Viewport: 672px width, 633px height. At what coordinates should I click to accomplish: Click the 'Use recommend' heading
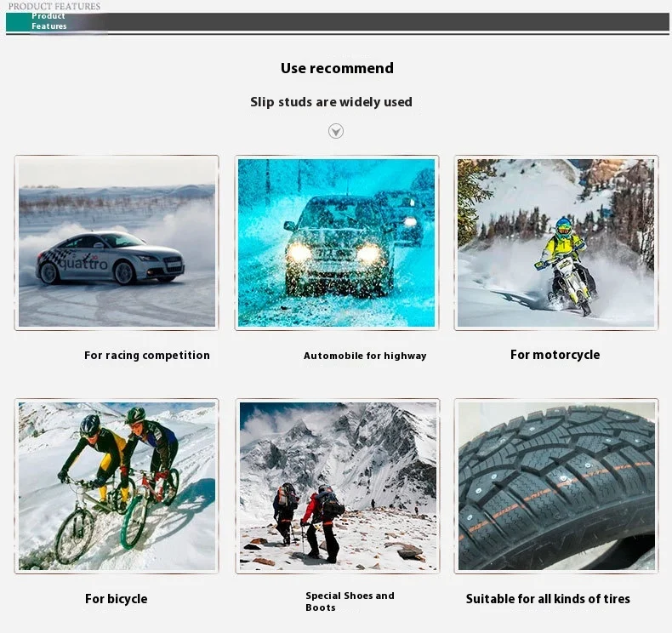(x=337, y=68)
